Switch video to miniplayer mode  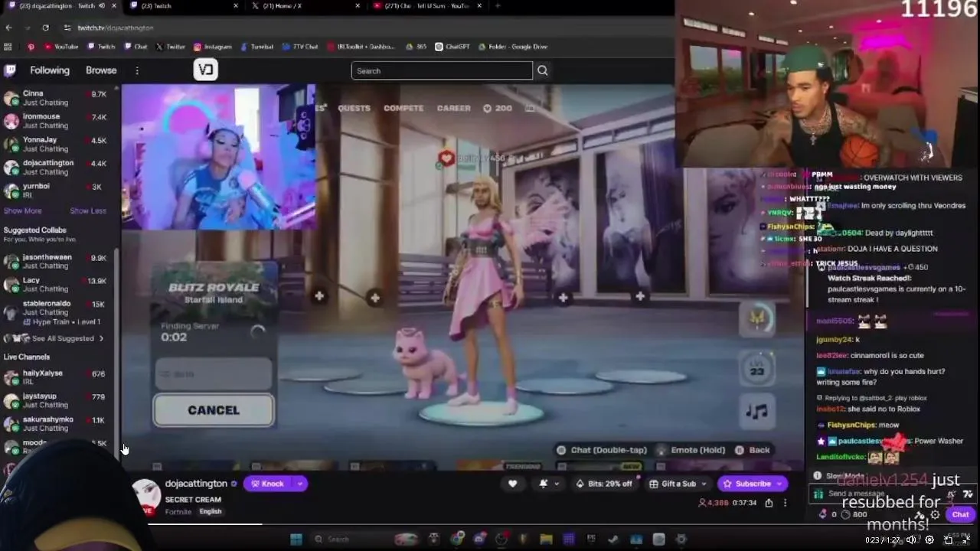point(948,540)
